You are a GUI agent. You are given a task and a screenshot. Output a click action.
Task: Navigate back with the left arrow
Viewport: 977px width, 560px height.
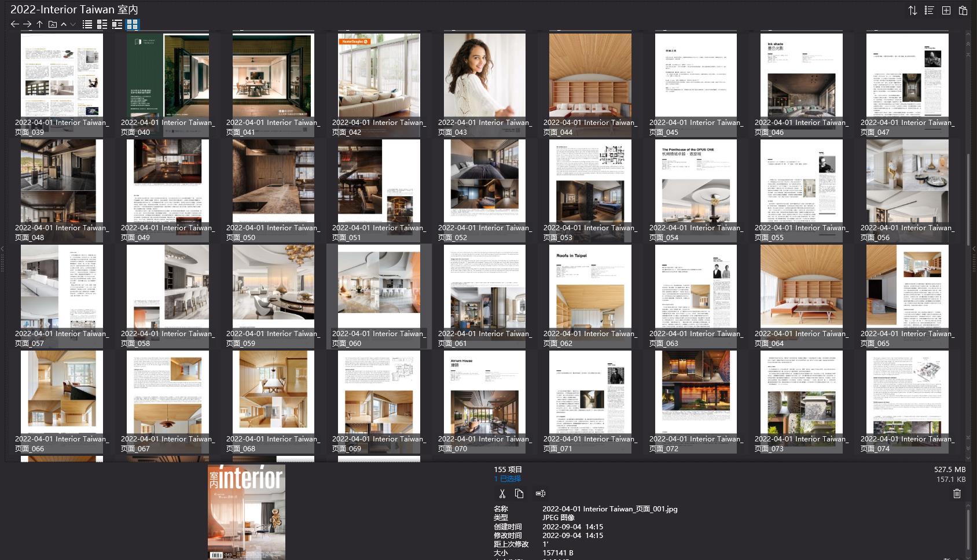coord(14,24)
